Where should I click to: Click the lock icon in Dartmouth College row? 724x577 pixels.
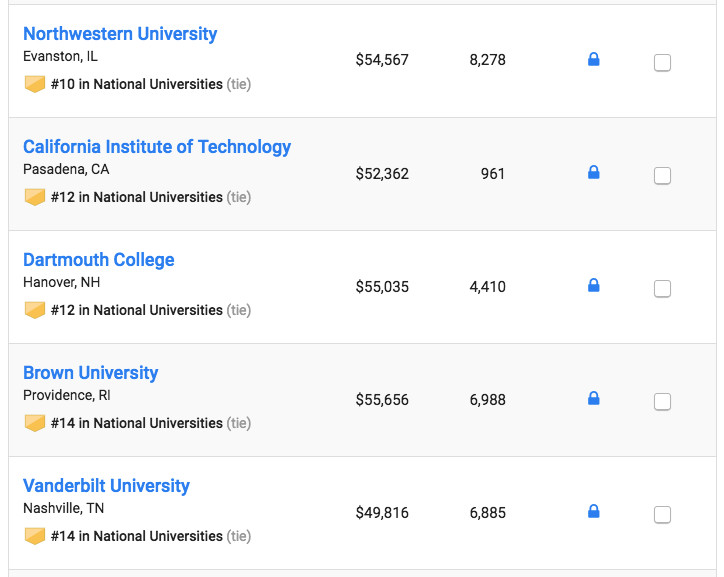click(593, 286)
